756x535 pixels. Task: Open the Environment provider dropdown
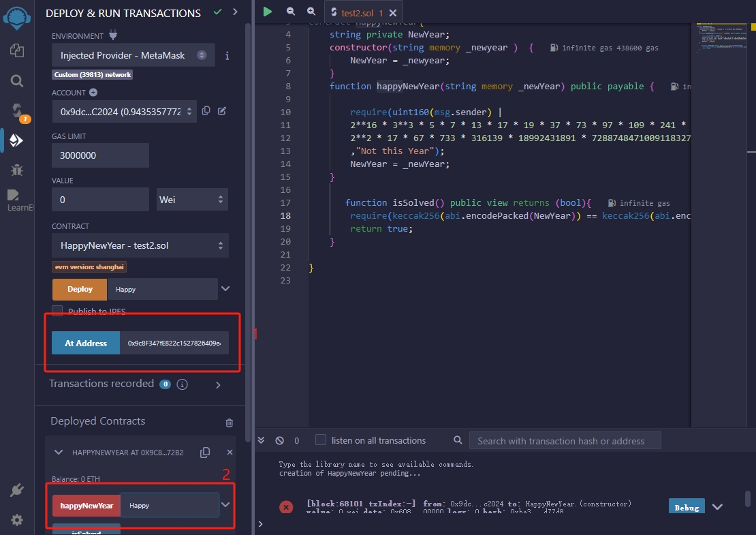[133, 55]
